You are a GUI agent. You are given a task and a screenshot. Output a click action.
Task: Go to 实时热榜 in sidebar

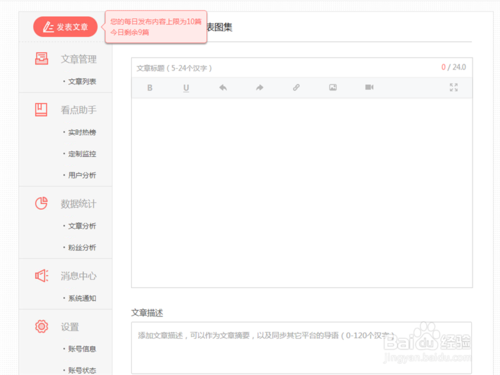coord(82,132)
